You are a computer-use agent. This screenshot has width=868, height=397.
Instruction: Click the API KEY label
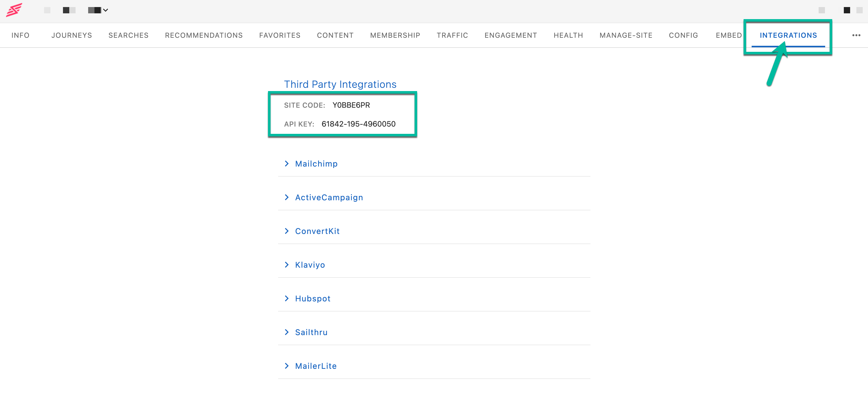click(299, 124)
